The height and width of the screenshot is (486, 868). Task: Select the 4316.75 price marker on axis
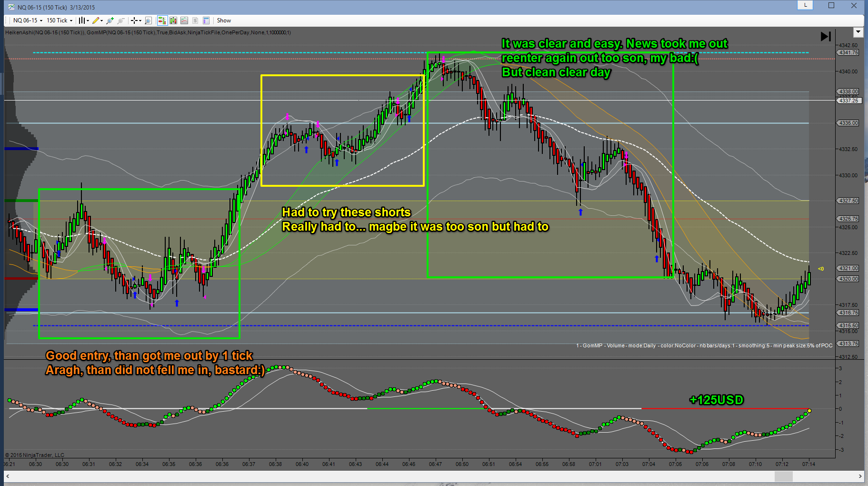tap(848, 313)
